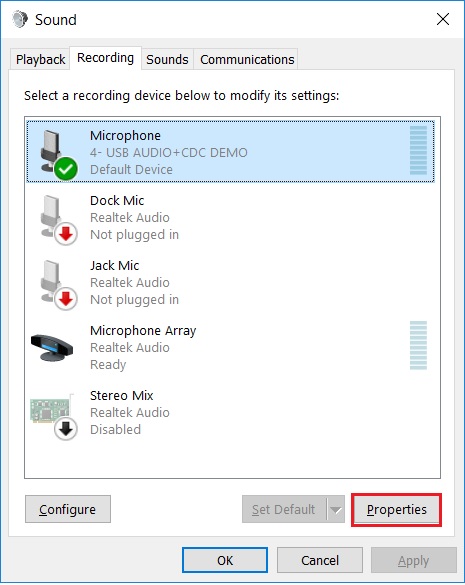The height and width of the screenshot is (585, 465).
Task: Expand the Set Default dropdown arrow
Action: click(336, 510)
